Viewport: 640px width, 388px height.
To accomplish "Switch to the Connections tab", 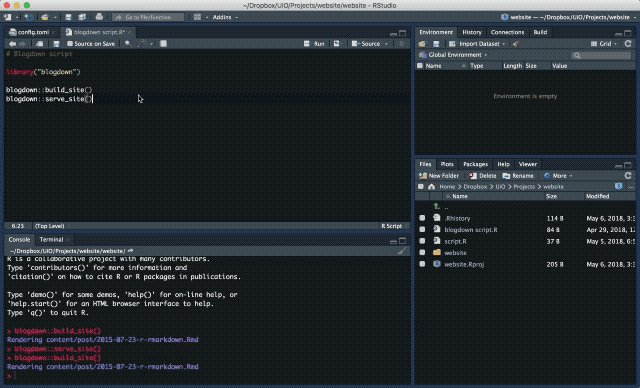I will point(507,32).
